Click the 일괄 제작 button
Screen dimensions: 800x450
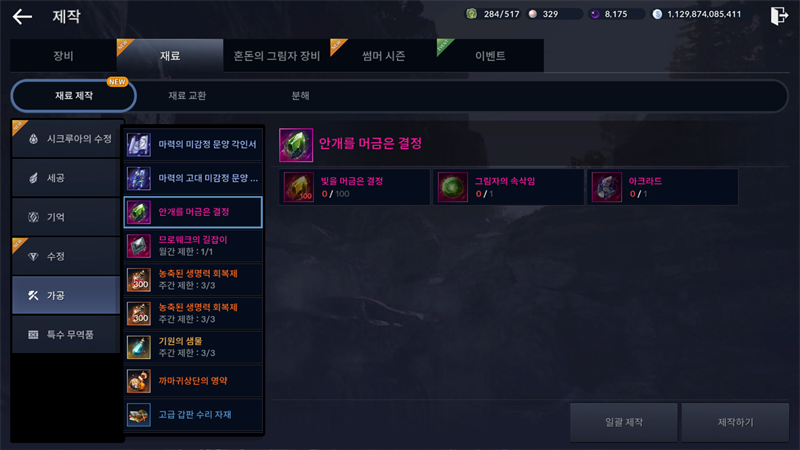(623, 422)
